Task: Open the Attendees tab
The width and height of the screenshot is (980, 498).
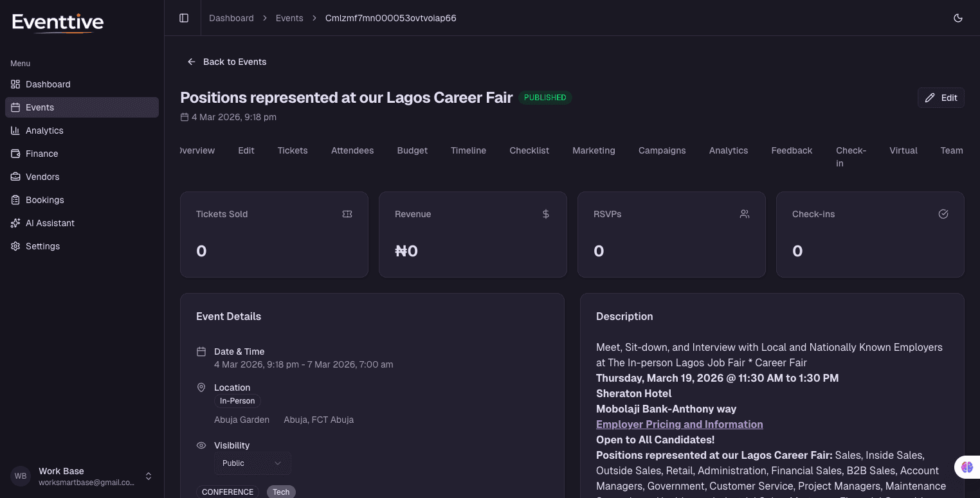Action: click(x=352, y=150)
